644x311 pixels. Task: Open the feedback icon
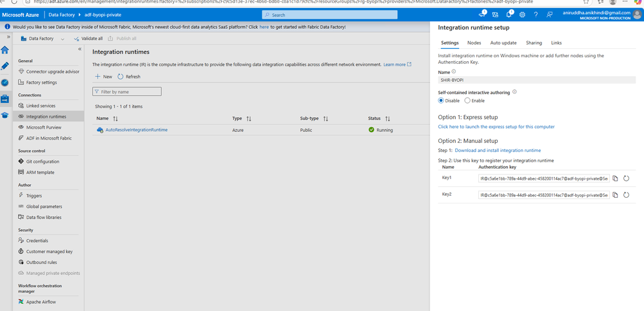[549, 15]
